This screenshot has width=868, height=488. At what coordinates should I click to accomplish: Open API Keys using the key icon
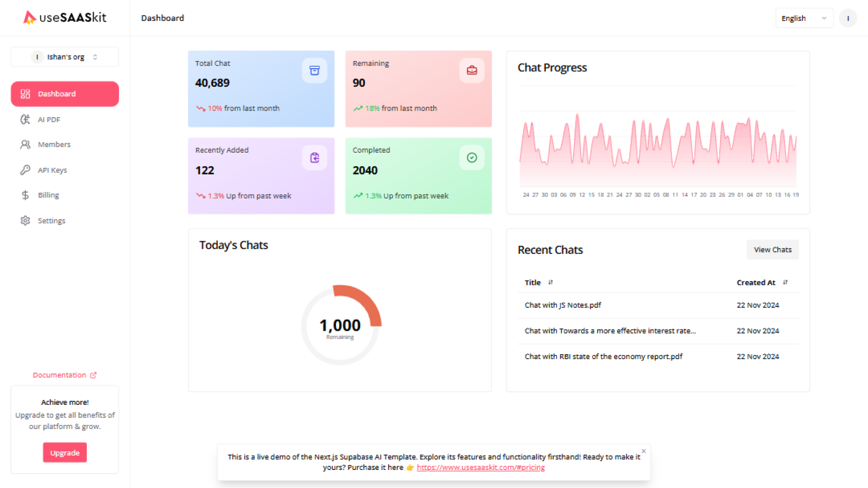tap(26, 169)
